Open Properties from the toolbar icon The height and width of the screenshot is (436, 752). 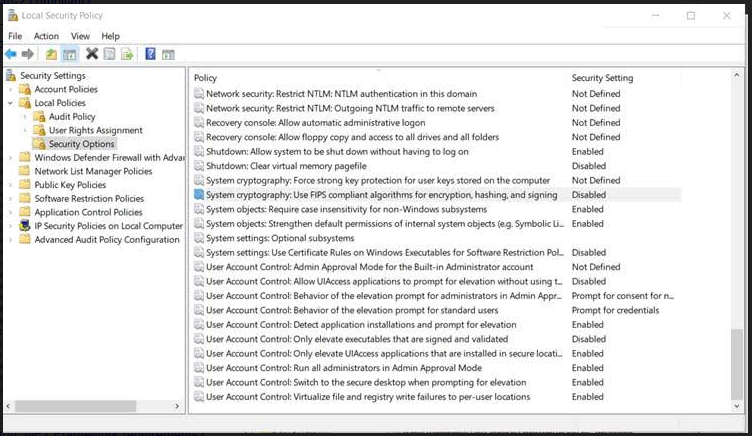click(109, 54)
